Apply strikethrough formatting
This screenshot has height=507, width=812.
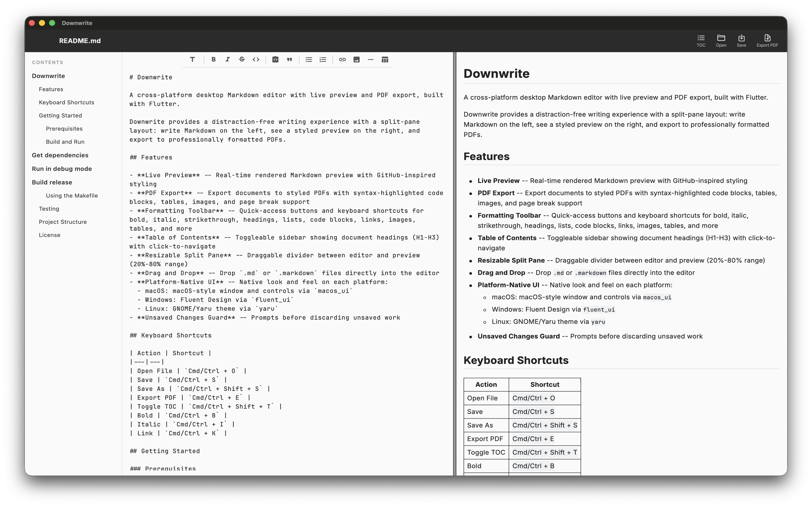pos(242,59)
